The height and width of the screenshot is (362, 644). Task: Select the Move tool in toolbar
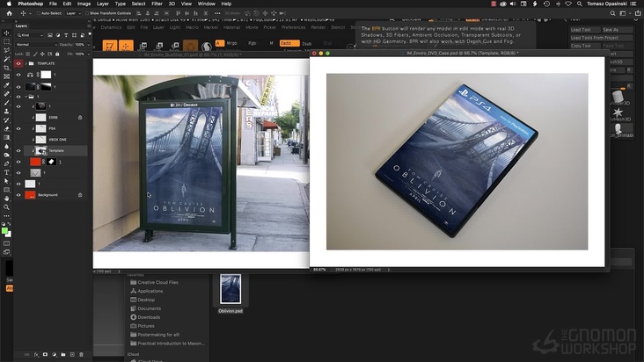point(6,33)
